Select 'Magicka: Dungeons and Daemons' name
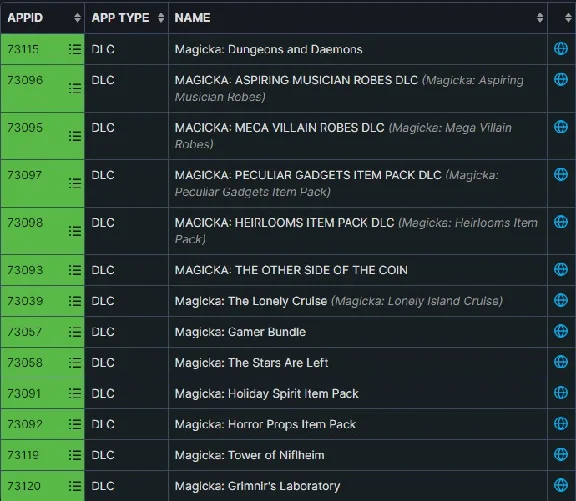 pos(269,49)
